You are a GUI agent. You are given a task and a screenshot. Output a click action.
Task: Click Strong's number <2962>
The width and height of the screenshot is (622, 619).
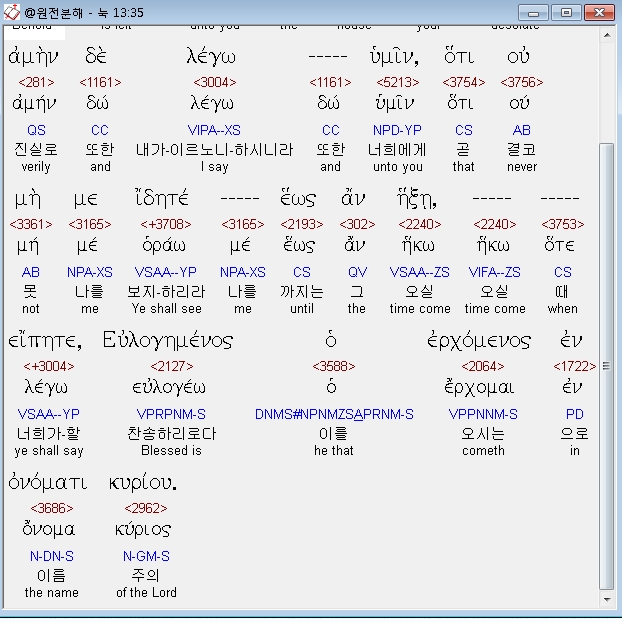point(146,508)
